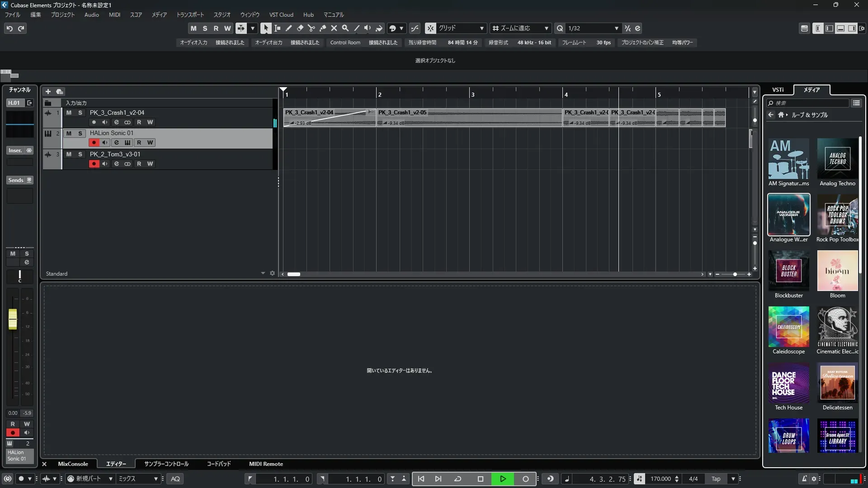The height and width of the screenshot is (488, 868).
Task: Select the Scissors split tool
Action: click(x=311, y=28)
